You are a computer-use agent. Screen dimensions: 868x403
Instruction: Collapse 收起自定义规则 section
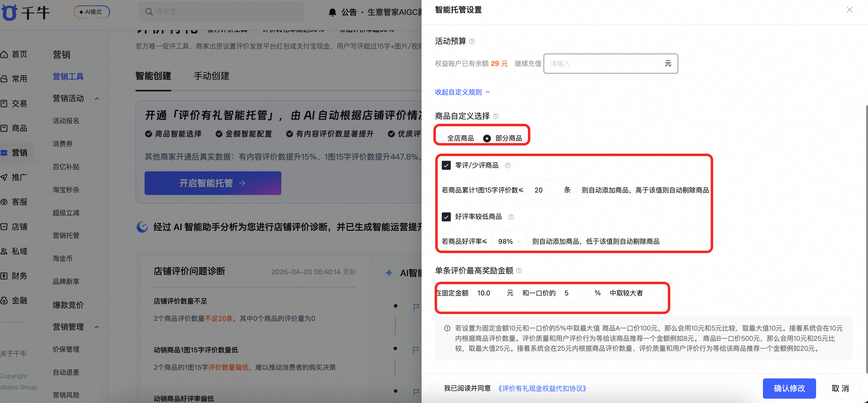(462, 92)
